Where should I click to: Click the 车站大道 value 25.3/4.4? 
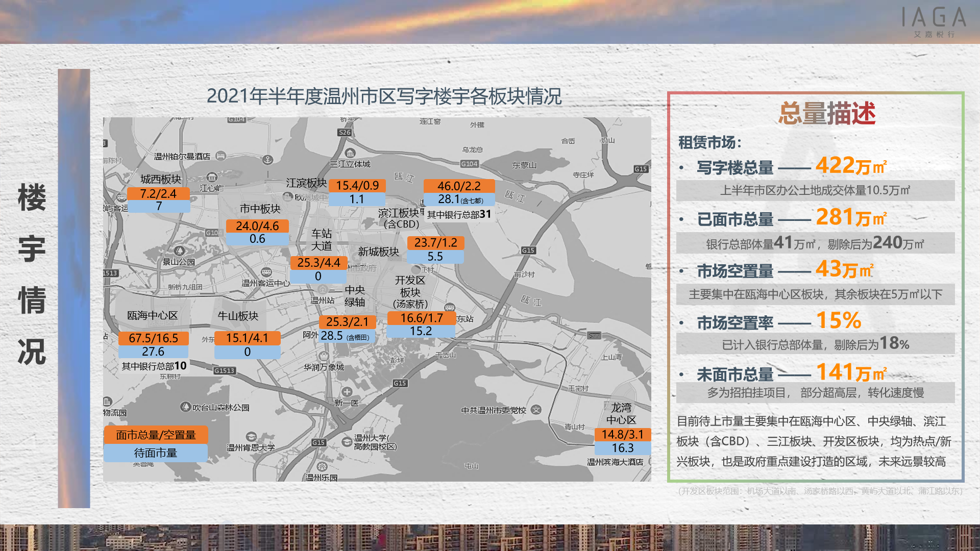tap(318, 263)
